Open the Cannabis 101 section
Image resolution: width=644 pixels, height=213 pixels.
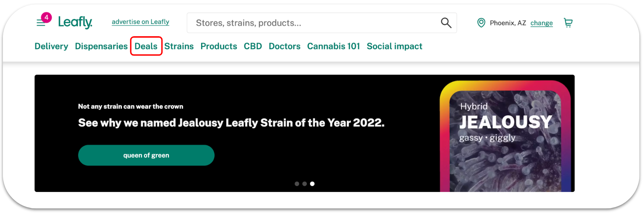click(334, 46)
